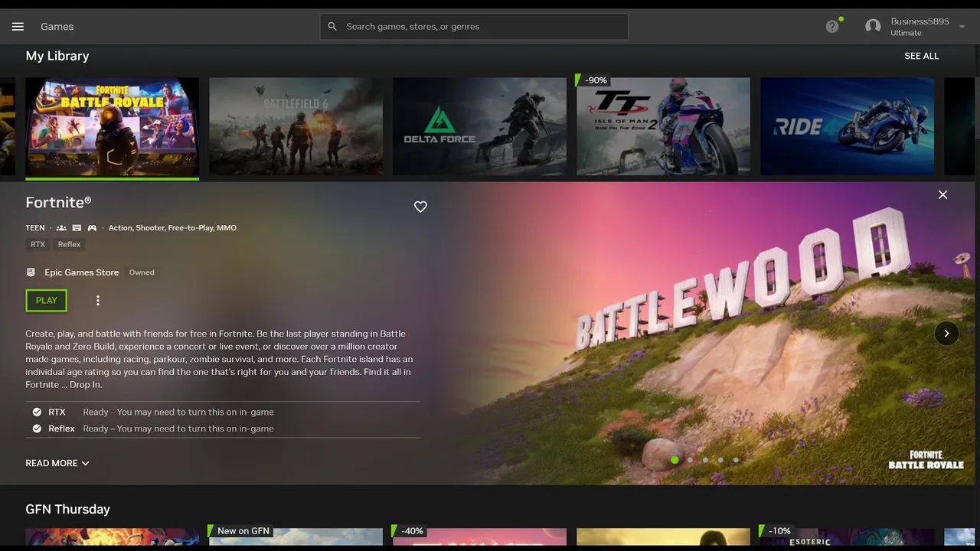This screenshot has height=551, width=980.
Task: Open SEE ALL for My Library
Action: click(921, 56)
